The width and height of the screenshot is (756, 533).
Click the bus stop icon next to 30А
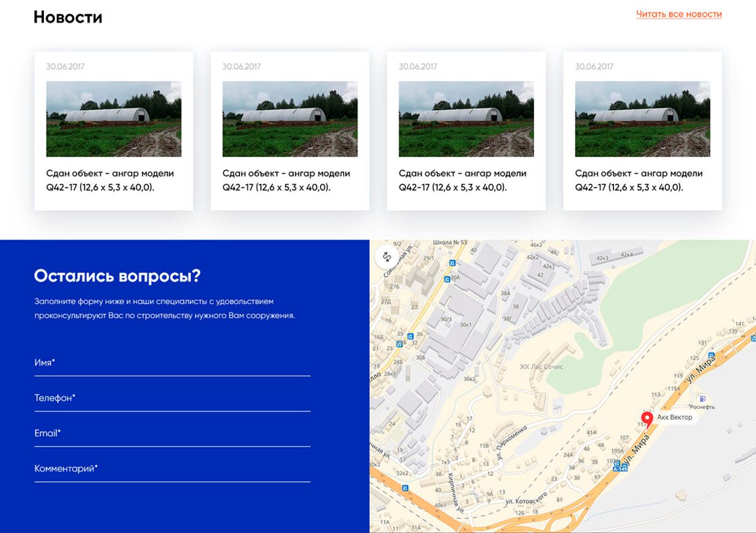(x=447, y=279)
